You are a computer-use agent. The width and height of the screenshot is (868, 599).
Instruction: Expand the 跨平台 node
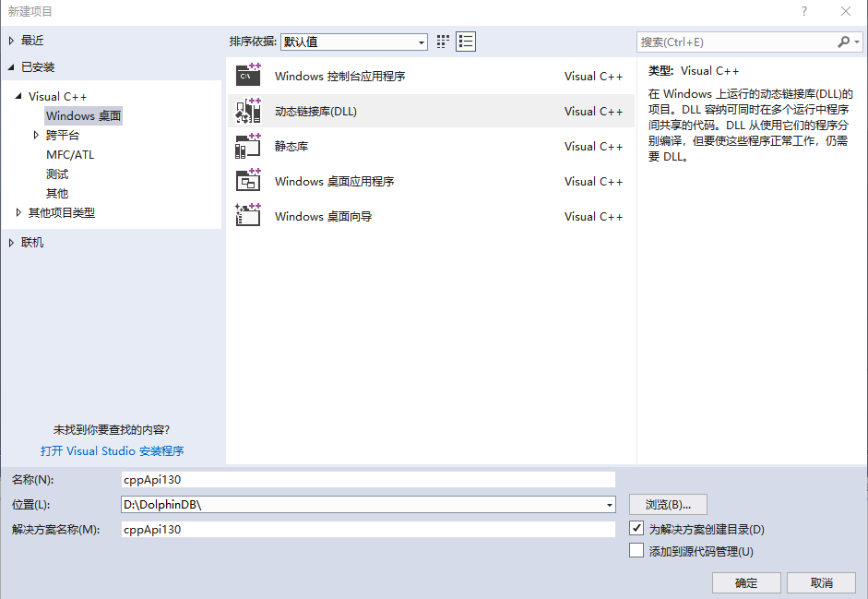coord(34,134)
